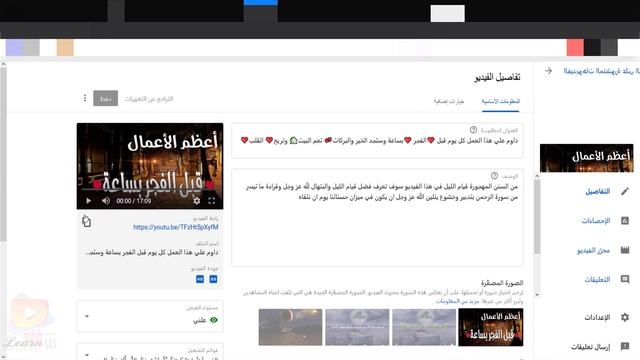Open Details menu item in sidebar
The width and height of the screenshot is (640, 360).
coord(598,191)
